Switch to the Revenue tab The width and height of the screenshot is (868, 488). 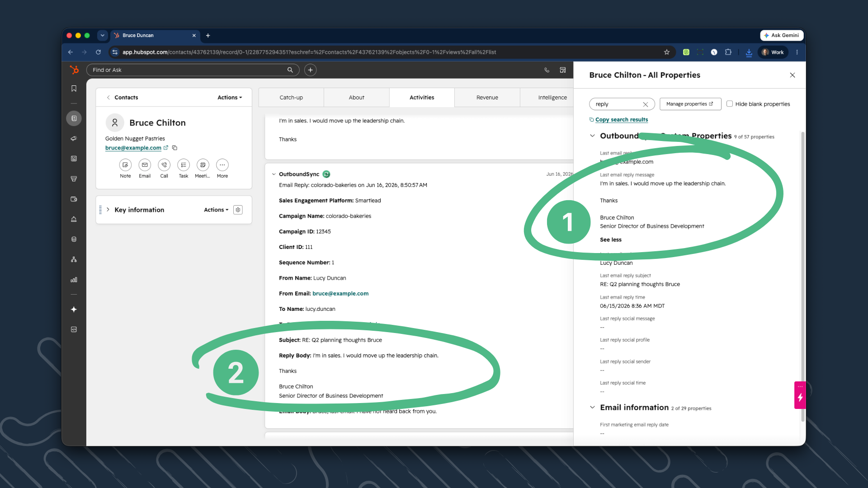[x=487, y=98]
